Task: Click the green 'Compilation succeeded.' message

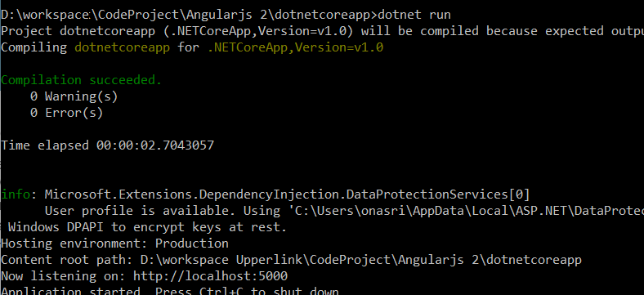Action: tap(82, 80)
